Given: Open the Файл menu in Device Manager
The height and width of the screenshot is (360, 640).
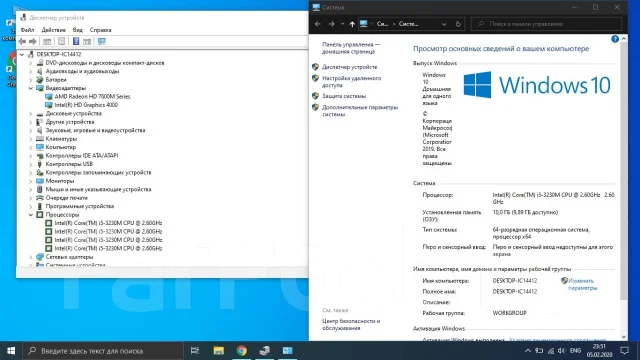Looking at the screenshot, I should 27,30.
